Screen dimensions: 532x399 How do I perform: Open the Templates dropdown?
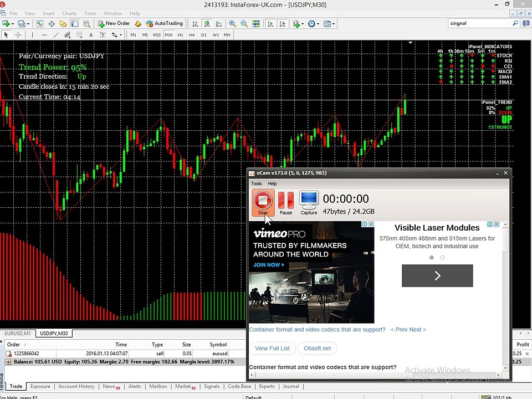(329, 23)
